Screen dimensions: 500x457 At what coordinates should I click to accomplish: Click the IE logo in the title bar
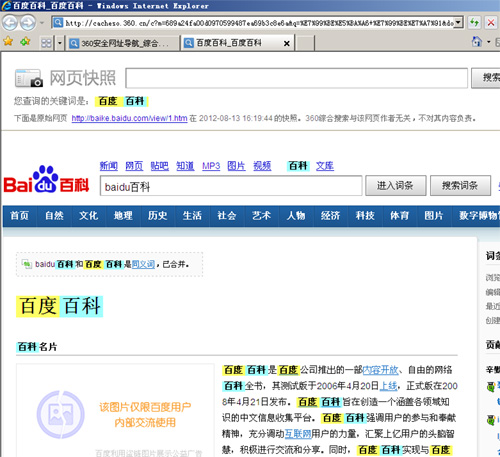click(6, 6)
